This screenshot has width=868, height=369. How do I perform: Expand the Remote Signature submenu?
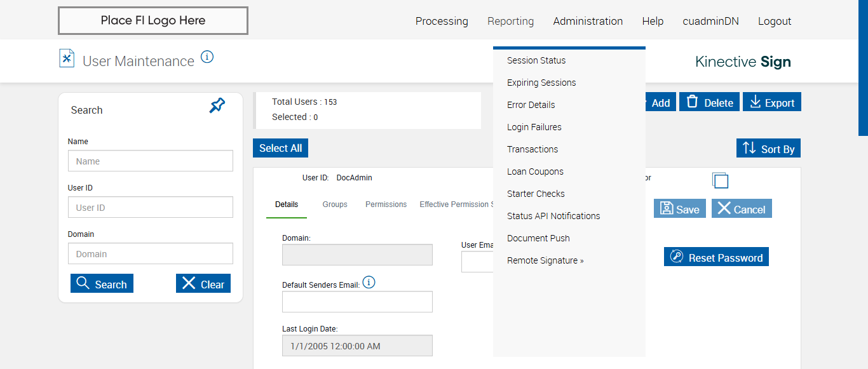pyautogui.click(x=545, y=260)
